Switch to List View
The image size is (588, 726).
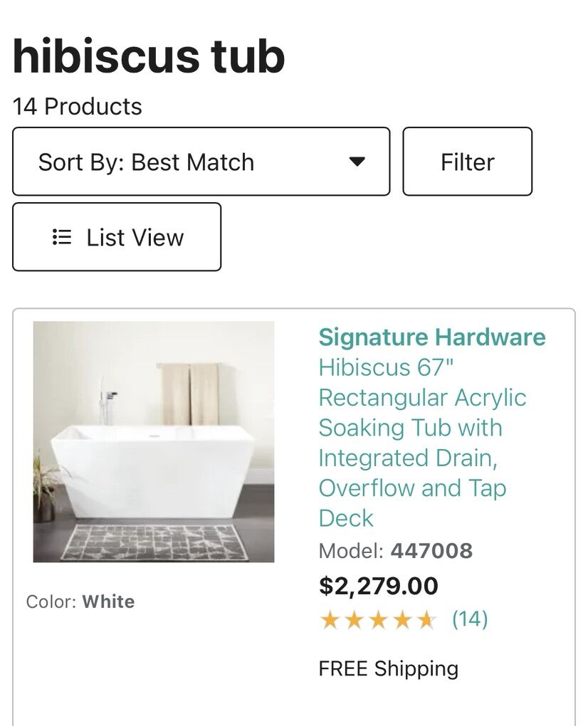point(117,237)
